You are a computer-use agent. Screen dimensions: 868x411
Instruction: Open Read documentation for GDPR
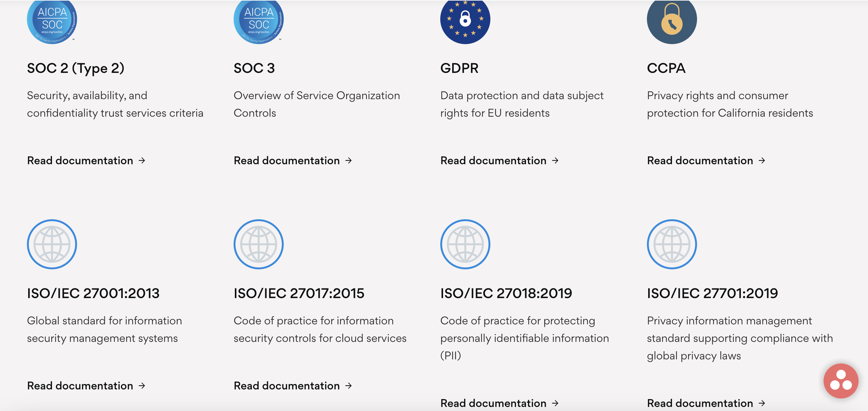pyautogui.click(x=499, y=160)
